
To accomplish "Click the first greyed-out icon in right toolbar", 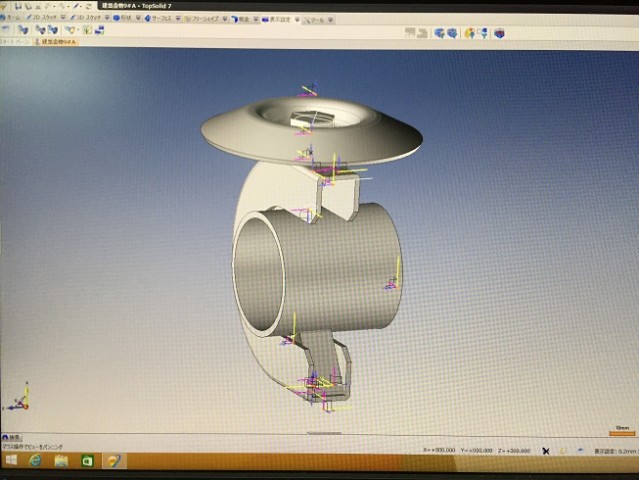I will 410,33.
